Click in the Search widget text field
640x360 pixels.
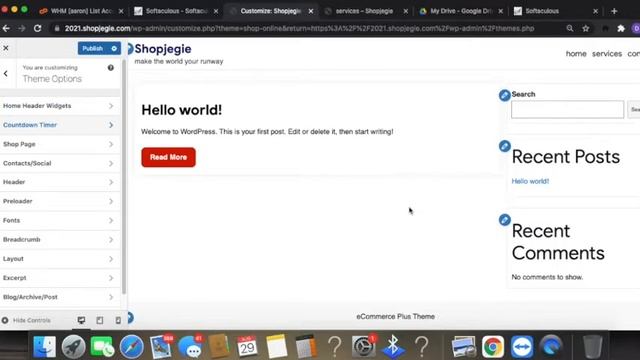click(567, 109)
